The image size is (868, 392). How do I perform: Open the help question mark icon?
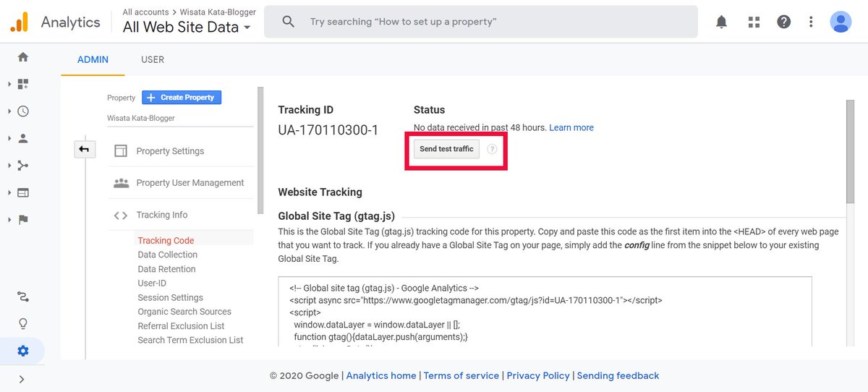pyautogui.click(x=784, y=22)
